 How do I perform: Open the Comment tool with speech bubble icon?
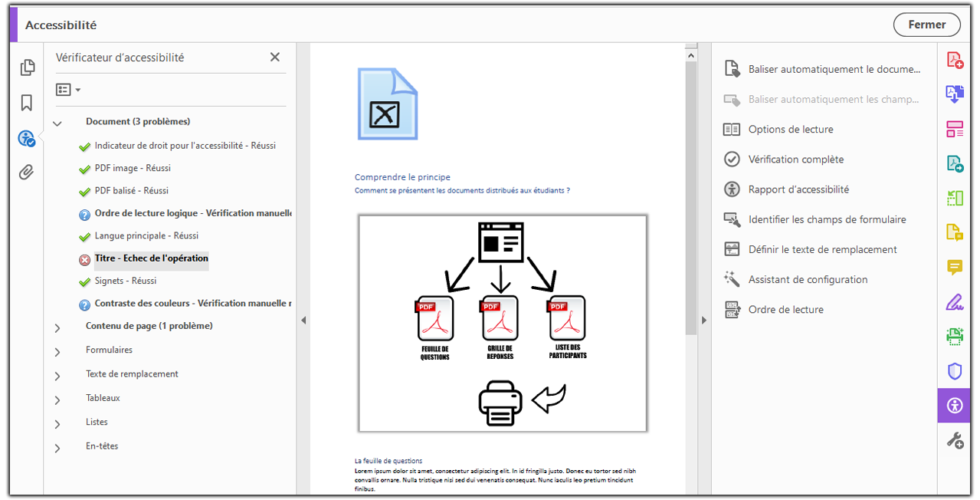coord(954,267)
